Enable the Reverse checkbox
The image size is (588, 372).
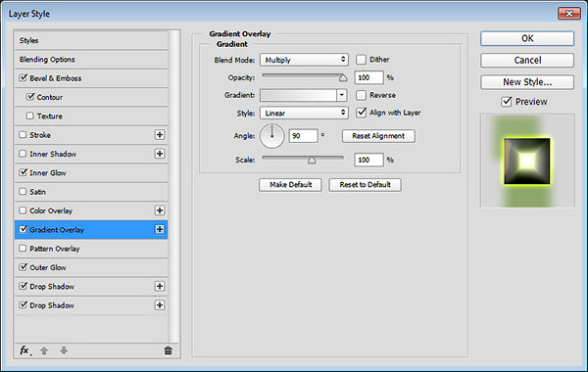(x=361, y=95)
